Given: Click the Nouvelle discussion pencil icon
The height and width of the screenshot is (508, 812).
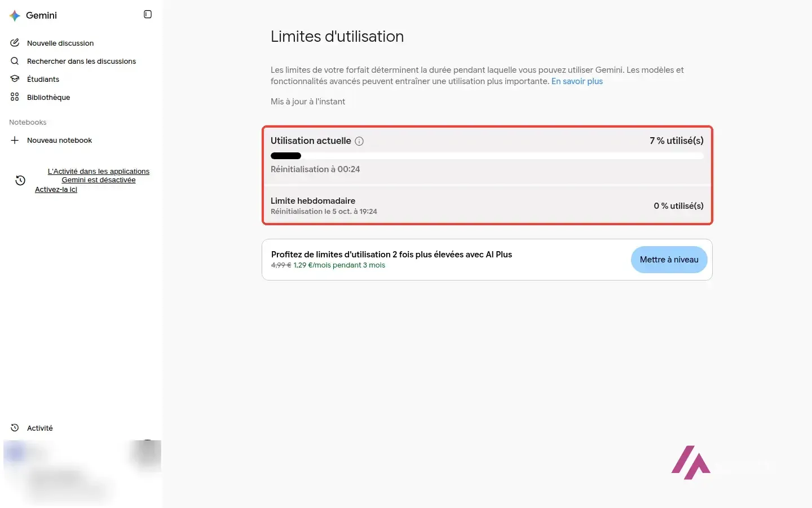Looking at the screenshot, I should [x=15, y=43].
